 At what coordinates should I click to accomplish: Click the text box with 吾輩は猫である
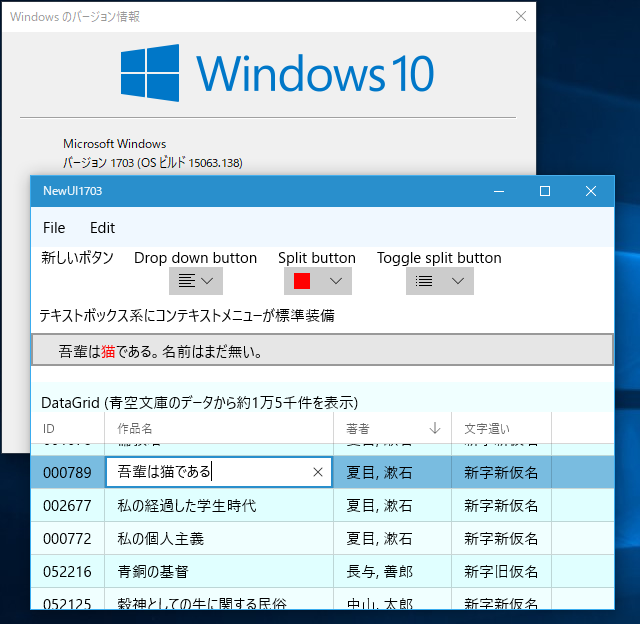[x=322, y=350]
